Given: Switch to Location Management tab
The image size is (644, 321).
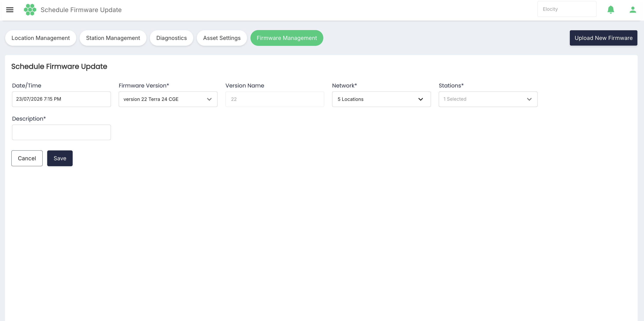Looking at the screenshot, I should pos(41,38).
